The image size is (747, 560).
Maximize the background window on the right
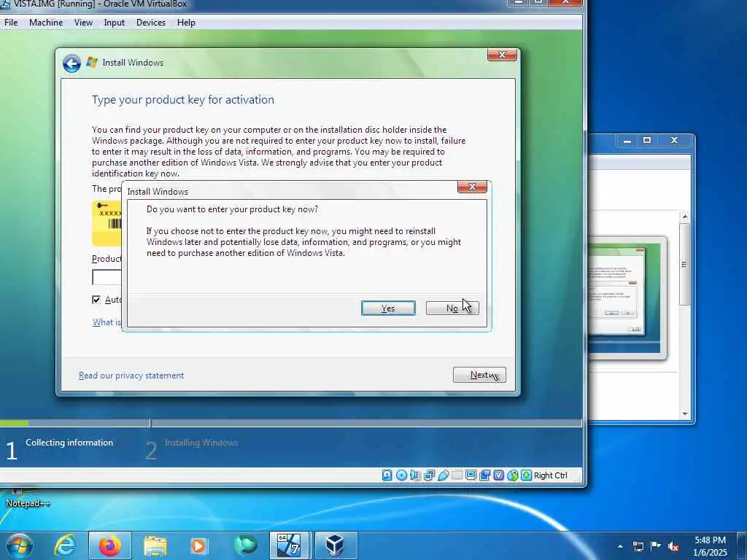[647, 141]
